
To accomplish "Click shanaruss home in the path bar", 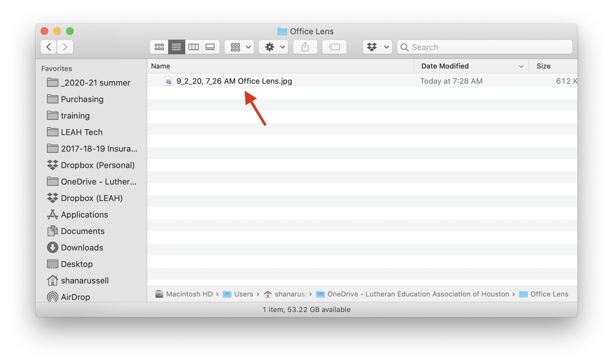I will pos(286,294).
